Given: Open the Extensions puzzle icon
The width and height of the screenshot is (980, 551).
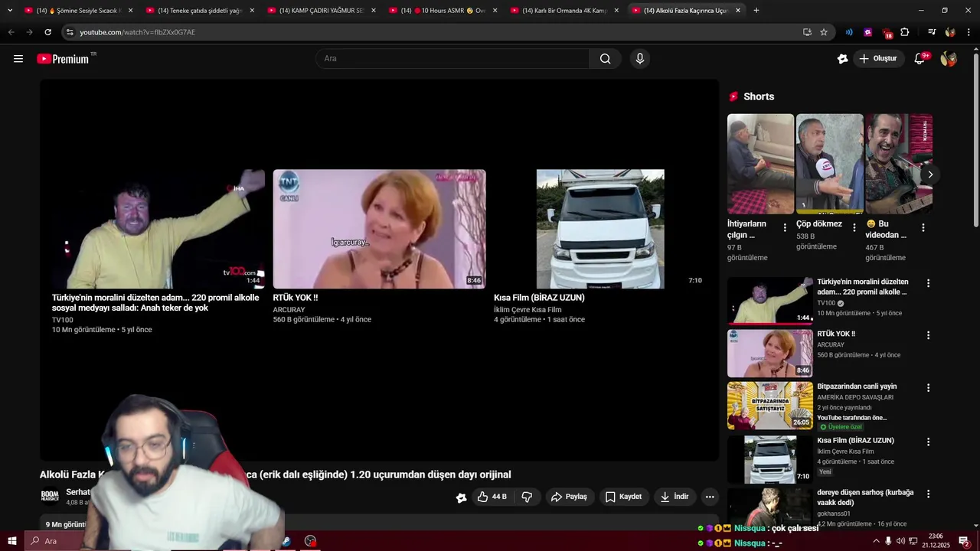Looking at the screenshot, I should click(x=905, y=32).
